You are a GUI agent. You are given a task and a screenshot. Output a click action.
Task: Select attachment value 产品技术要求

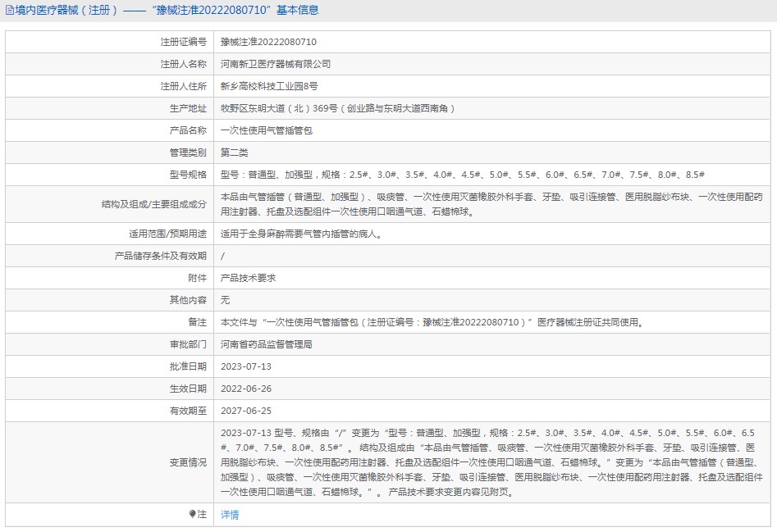248,278
